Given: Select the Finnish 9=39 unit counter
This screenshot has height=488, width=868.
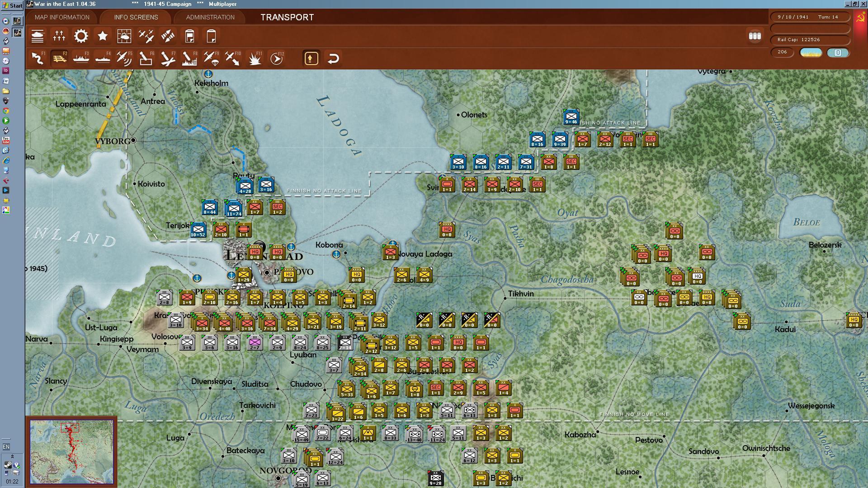Looking at the screenshot, I should (x=560, y=140).
